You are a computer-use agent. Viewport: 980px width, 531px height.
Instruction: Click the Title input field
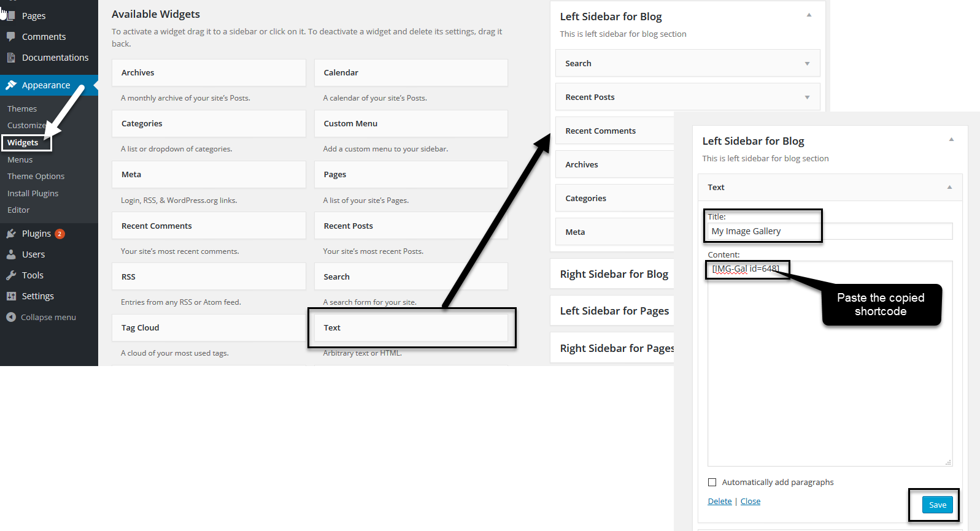pyautogui.click(x=830, y=231)
